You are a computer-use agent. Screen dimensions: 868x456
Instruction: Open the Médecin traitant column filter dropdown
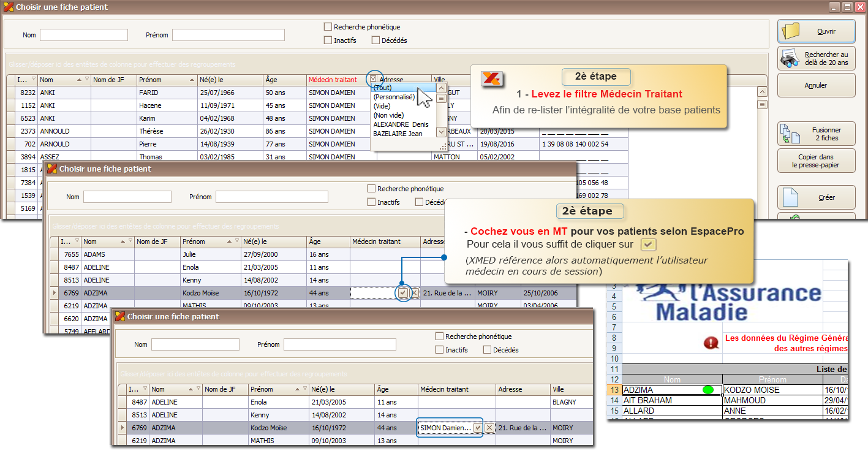[x=374, y=80]
